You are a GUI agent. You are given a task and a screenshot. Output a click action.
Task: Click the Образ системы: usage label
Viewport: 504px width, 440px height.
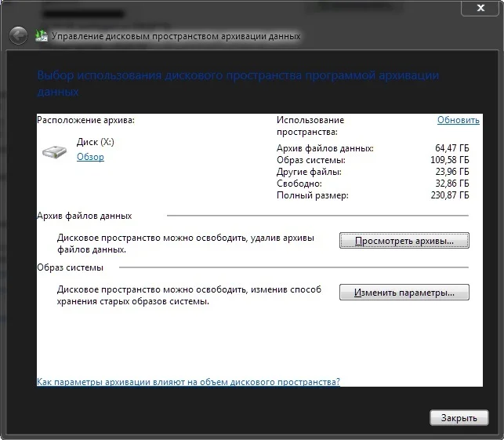coord(311,160)
